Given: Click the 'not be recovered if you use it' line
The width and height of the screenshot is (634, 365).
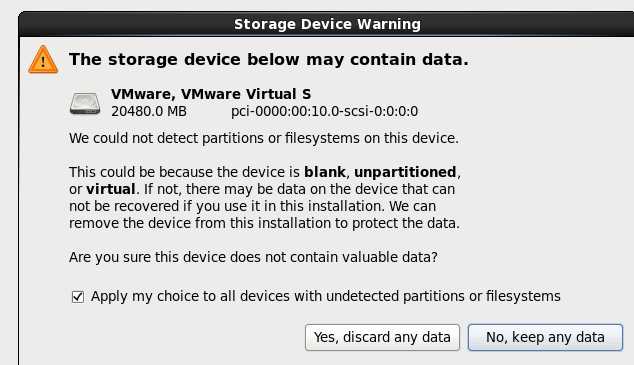Looking at the screenshot, I should (252, 206).
